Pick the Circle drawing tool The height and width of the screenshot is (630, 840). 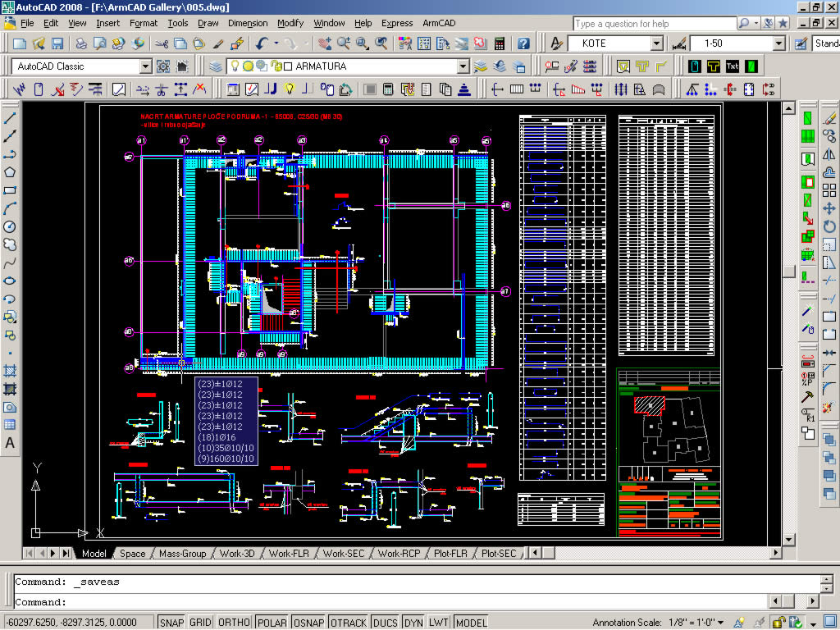click(11, 226)
